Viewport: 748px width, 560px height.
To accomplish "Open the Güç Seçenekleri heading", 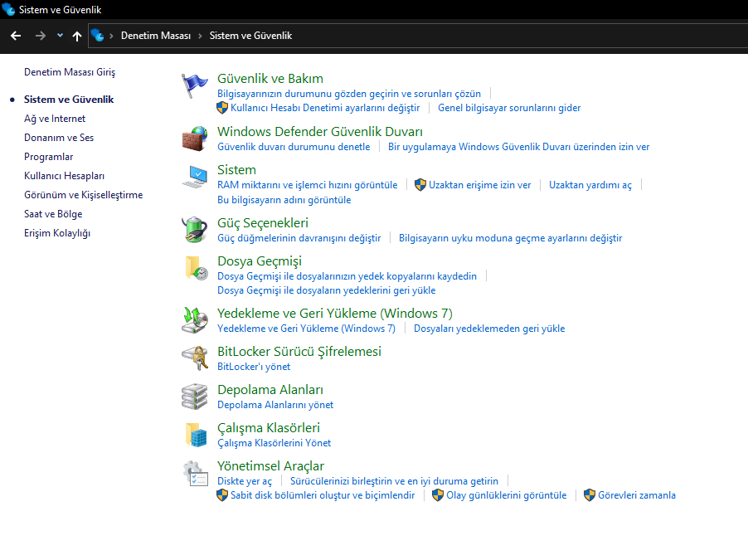I will (x=262, y=222).
